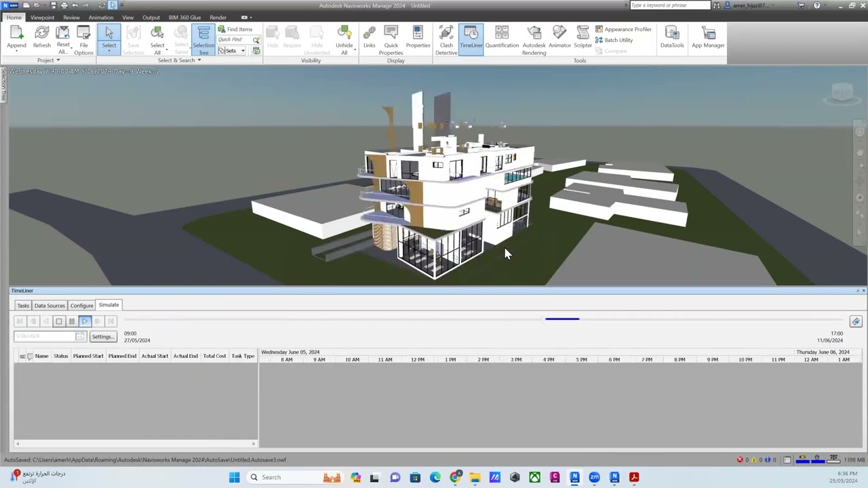Image resolution: width=868 pixels, height=488 pixels.
Task: Click the Quick Find search field
Action: (234, 39)
